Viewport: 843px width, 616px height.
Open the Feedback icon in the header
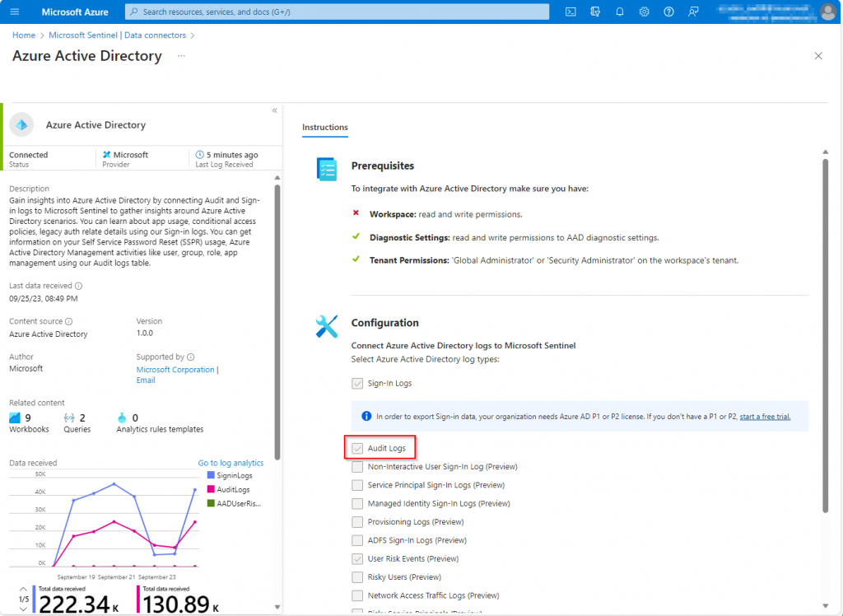coord(693,12)
